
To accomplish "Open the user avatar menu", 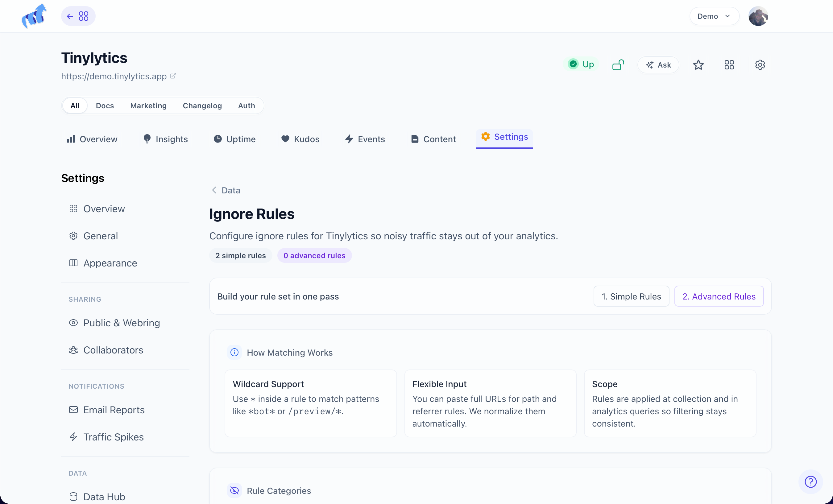I will click(758, 16).
